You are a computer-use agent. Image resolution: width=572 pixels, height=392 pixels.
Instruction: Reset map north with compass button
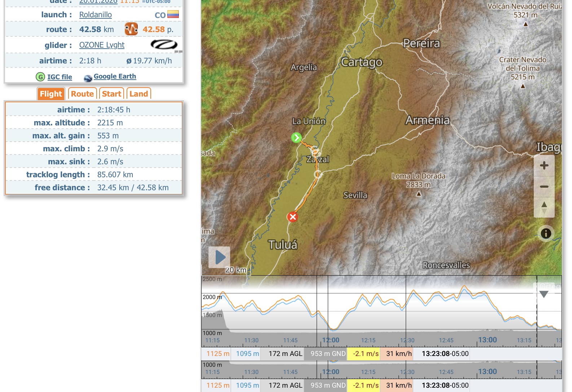point(544,208)
